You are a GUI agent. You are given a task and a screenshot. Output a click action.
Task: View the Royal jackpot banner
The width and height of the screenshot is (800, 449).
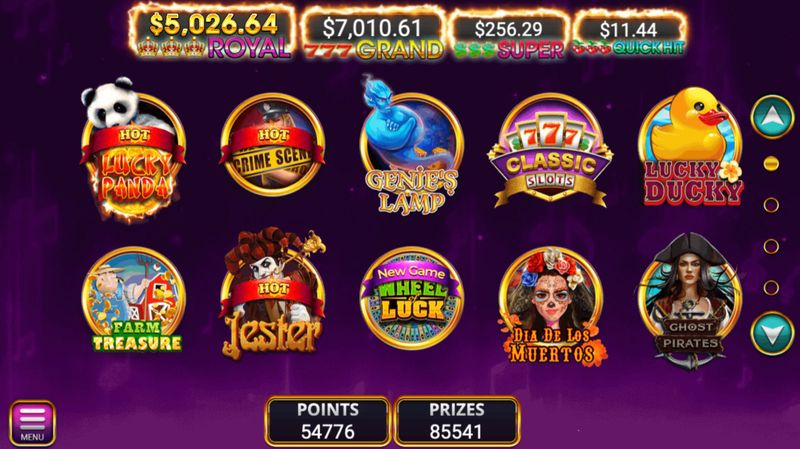213,34
